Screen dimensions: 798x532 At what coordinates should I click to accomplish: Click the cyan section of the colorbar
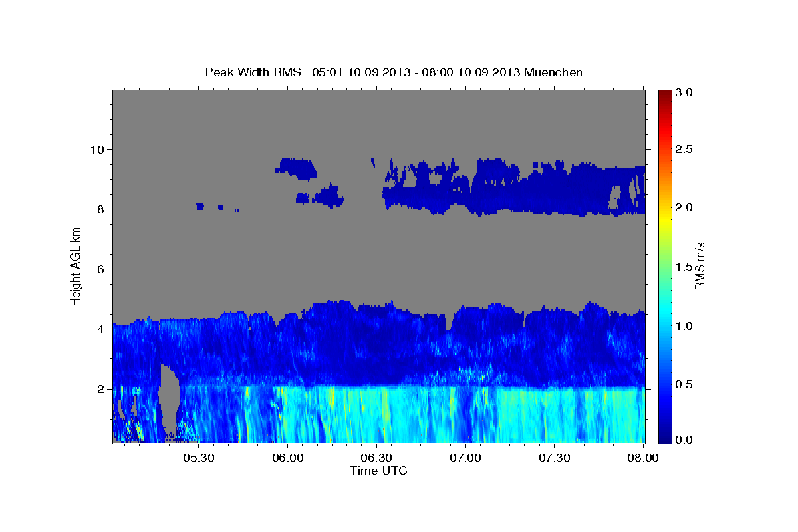click(x=664, y=309)
